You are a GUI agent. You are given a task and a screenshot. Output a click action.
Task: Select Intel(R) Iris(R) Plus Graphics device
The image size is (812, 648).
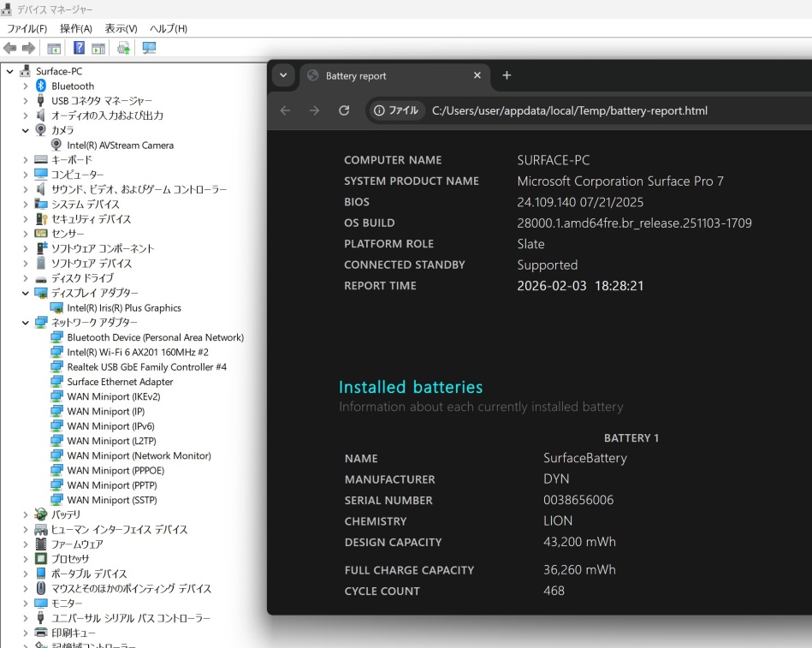pyautogui.click(x=124, y=307)
